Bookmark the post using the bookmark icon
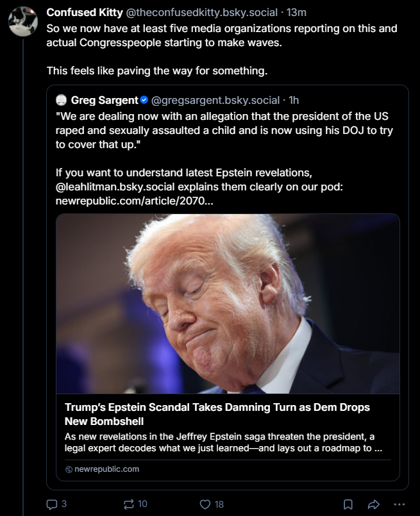Image resolution: width=420 pixels, height=516 pixels. 348,504
